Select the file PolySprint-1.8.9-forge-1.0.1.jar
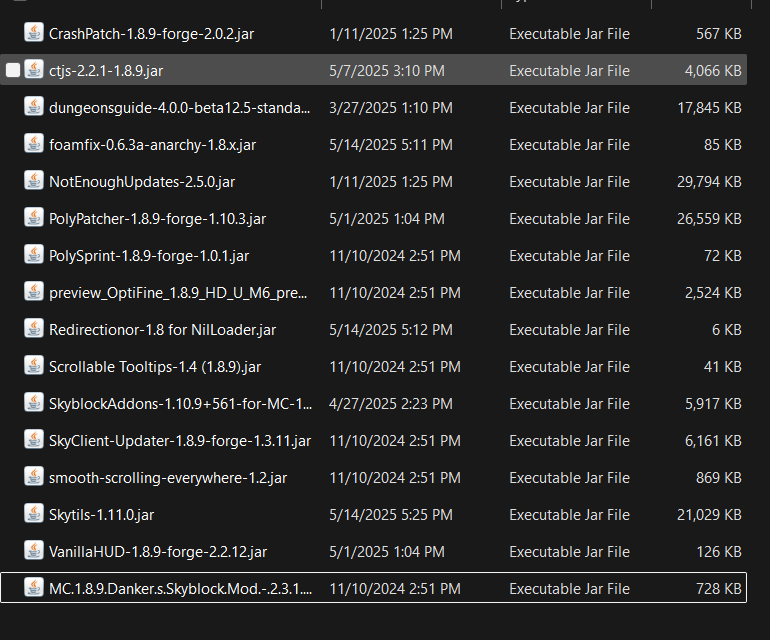This screenshot has width=770, height=640. [149, 256]
